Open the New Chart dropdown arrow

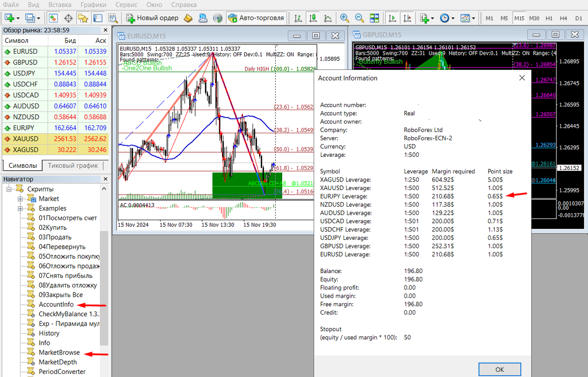click(x=18, y=18)
